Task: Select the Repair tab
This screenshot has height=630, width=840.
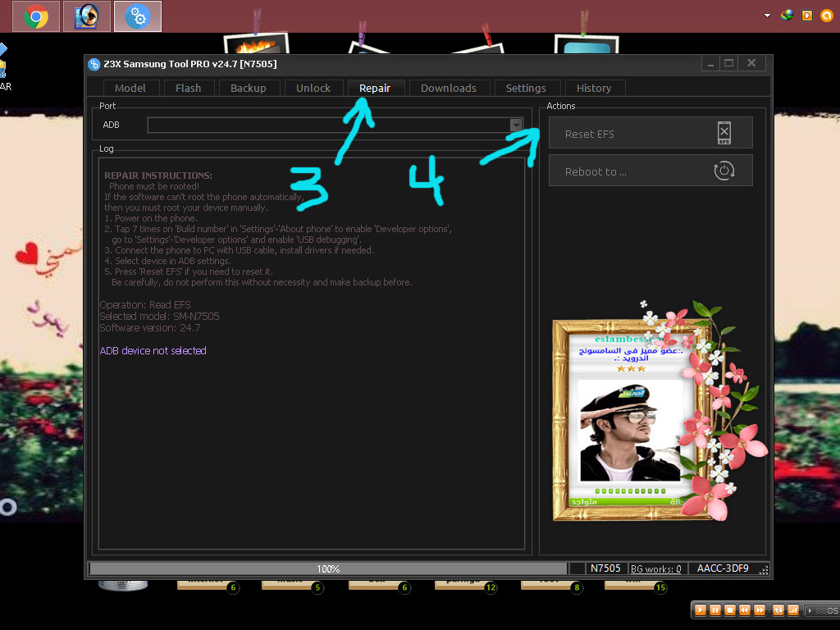Action: (374, 88)
